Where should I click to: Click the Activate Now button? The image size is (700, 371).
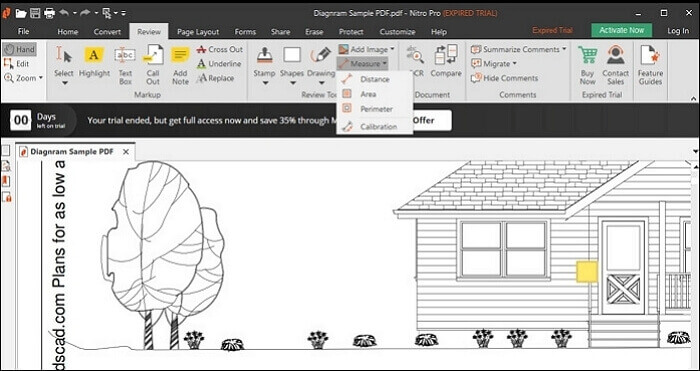pyautogui.click(x=621, y=30)
